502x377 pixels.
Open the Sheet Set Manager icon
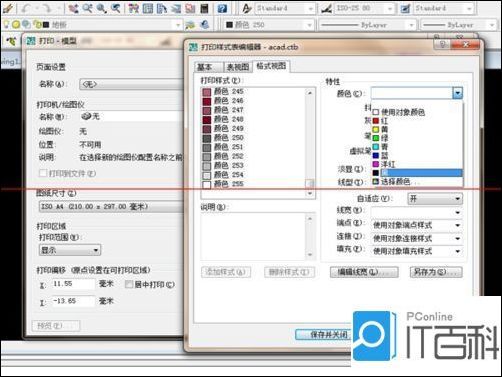pos(176,8)
